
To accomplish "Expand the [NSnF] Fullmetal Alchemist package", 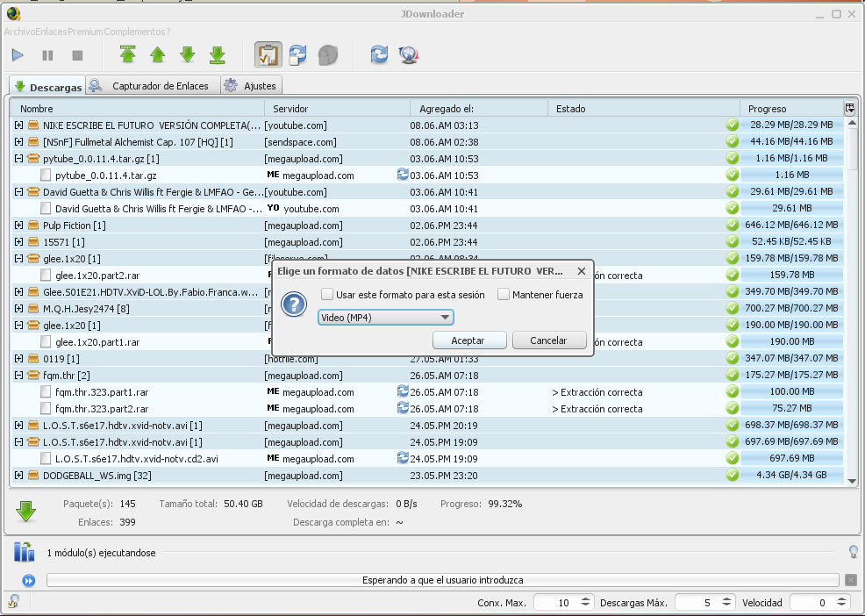I will point(18,142).
